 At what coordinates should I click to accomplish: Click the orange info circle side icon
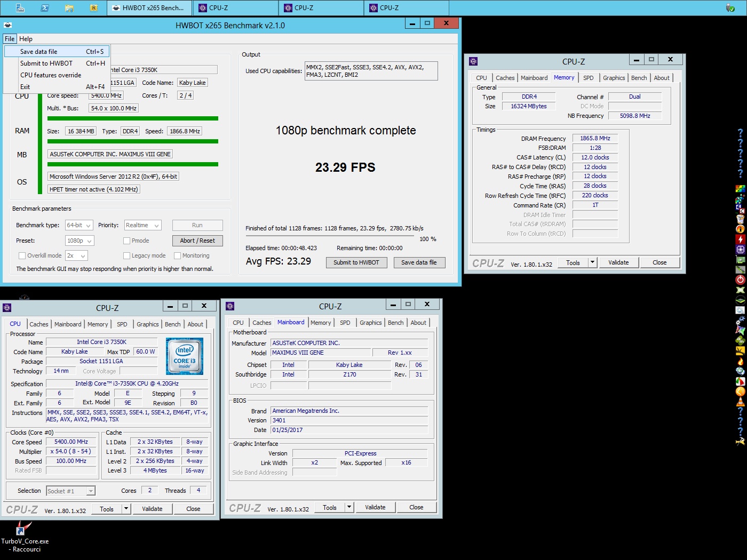coord(740,229)
